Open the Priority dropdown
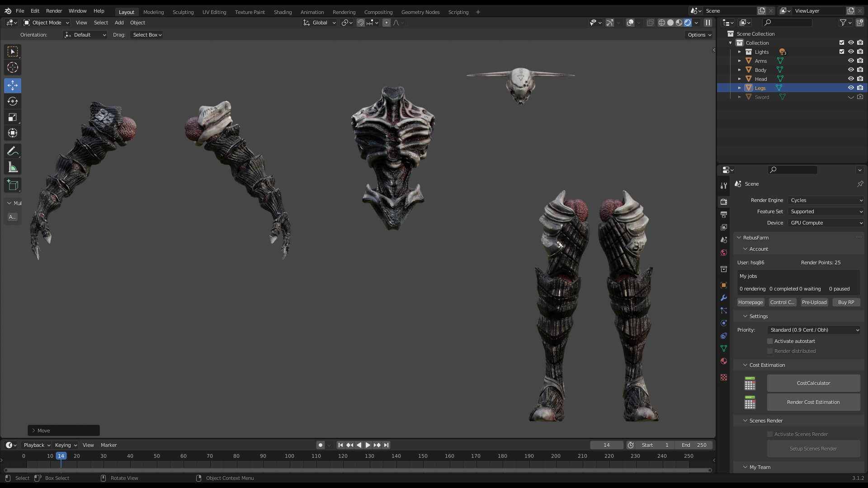This screenshot has width=868, height=488. coord(814,330)
